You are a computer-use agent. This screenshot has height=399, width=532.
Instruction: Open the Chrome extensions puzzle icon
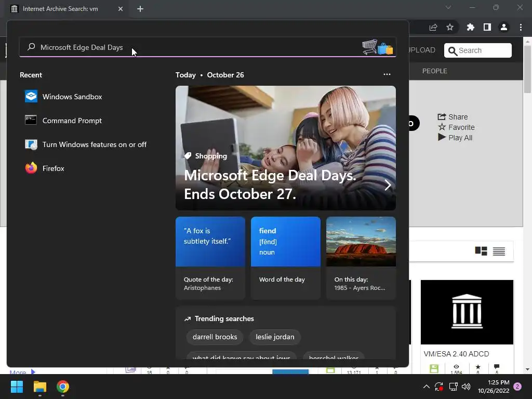[471, 27]
